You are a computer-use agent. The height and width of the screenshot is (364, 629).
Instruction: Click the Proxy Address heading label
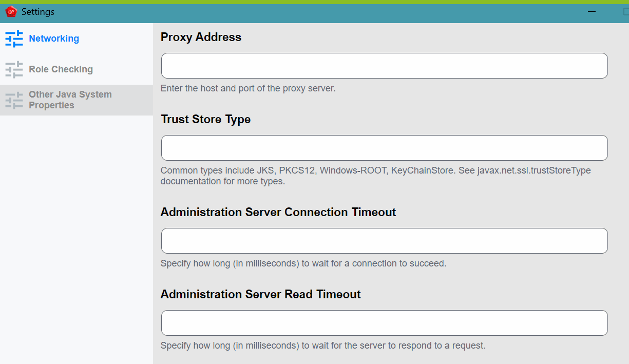201,37
